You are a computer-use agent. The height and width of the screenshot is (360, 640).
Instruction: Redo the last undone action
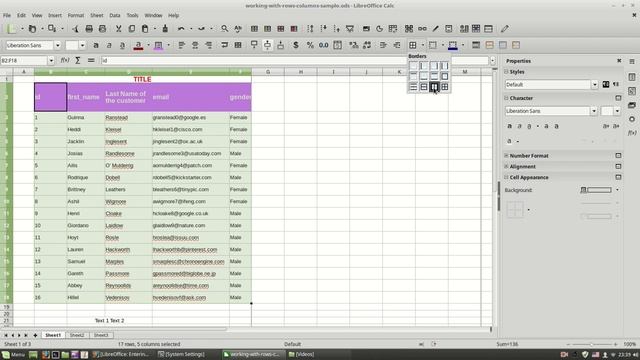point(201,29)
